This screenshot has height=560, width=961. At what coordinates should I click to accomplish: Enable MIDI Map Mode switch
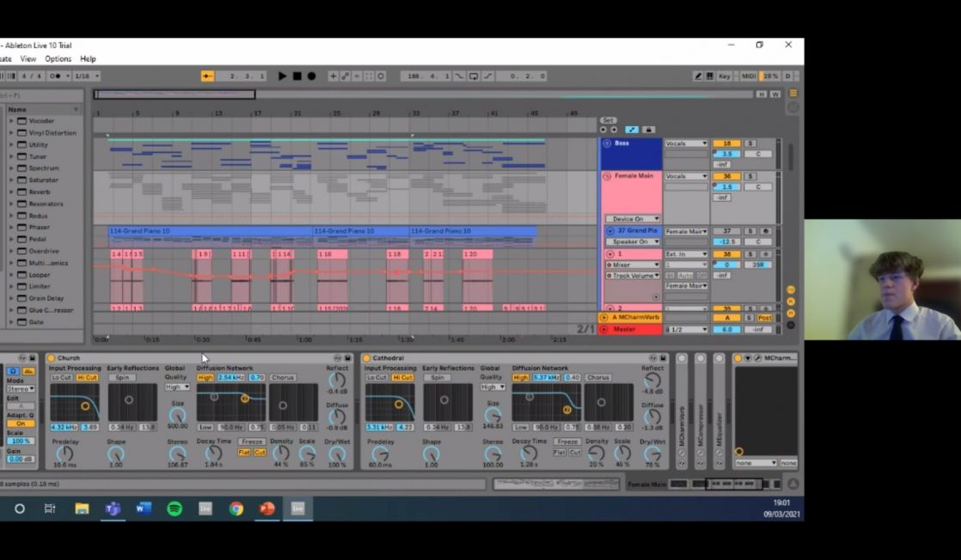click(x=749, y=76)
